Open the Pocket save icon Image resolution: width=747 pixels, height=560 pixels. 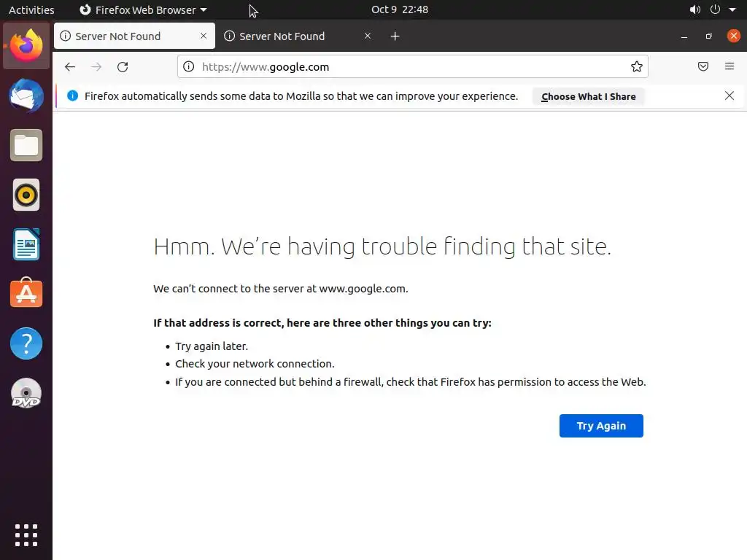click(703, 66)
